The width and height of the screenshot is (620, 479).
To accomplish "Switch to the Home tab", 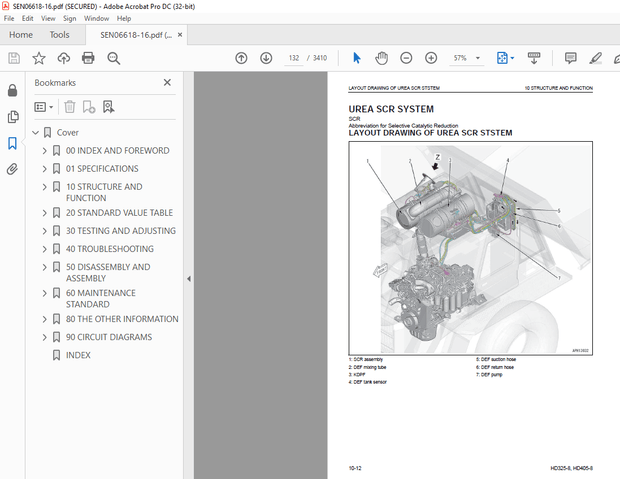I will coord(21,35).
